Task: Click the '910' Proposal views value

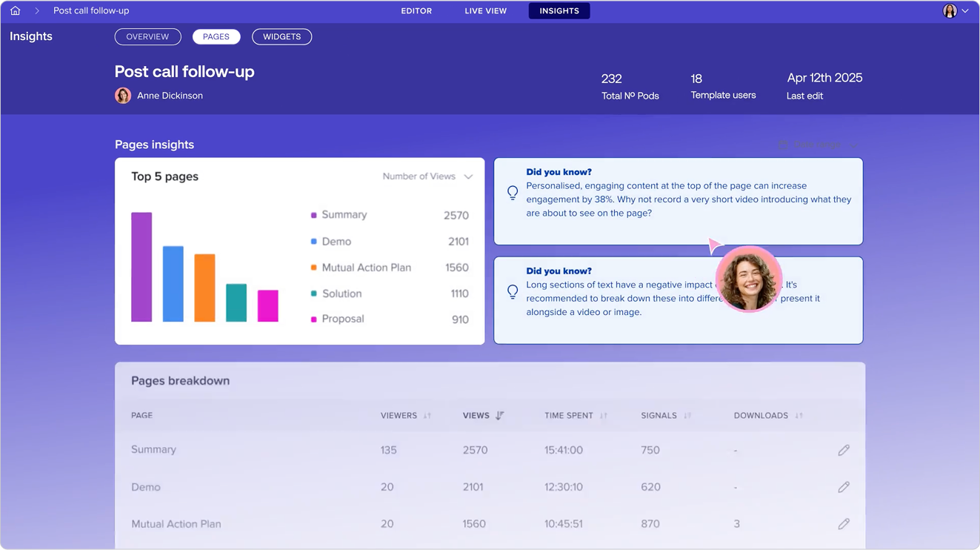Action: click(x=461, y=319)
